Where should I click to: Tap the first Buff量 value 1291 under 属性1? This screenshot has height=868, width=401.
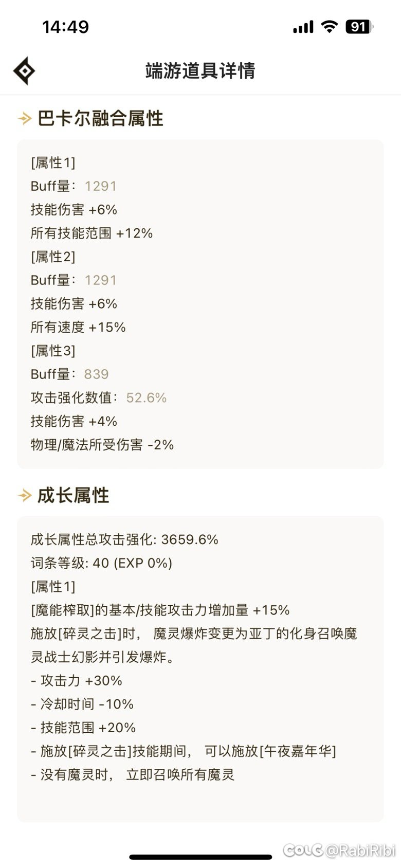coord(101,186)
